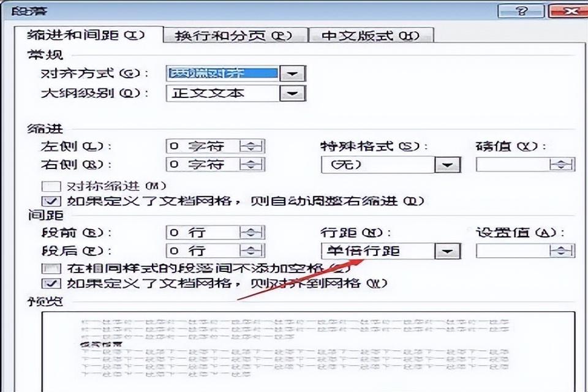Click the 磅值 input field
Screen dimensions: 588x392
pyautogui.click(x=513, y=164)
